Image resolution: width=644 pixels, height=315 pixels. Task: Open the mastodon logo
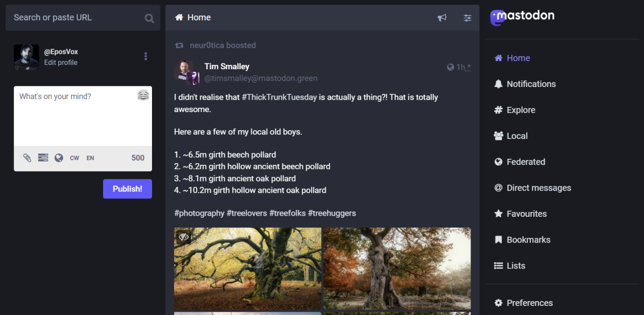click(523, 17)
